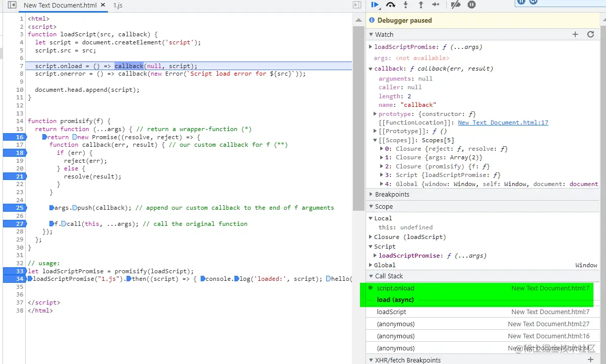Deactivate all breakpoints
Screen dimensions: 606x364
pos(456,5)
